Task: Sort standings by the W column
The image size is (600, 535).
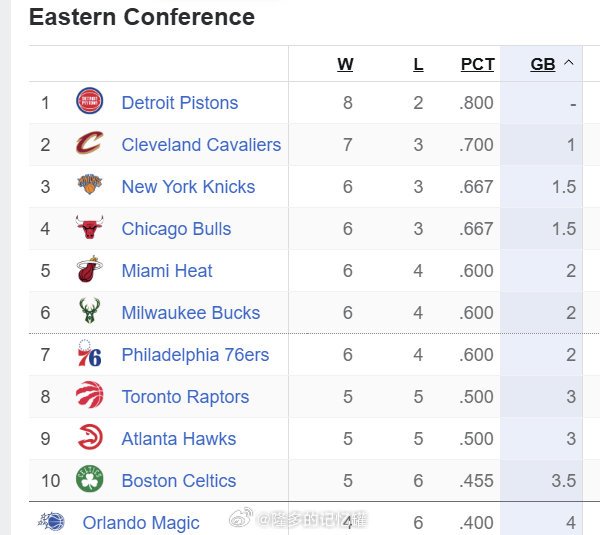Action: pos(345,64)
